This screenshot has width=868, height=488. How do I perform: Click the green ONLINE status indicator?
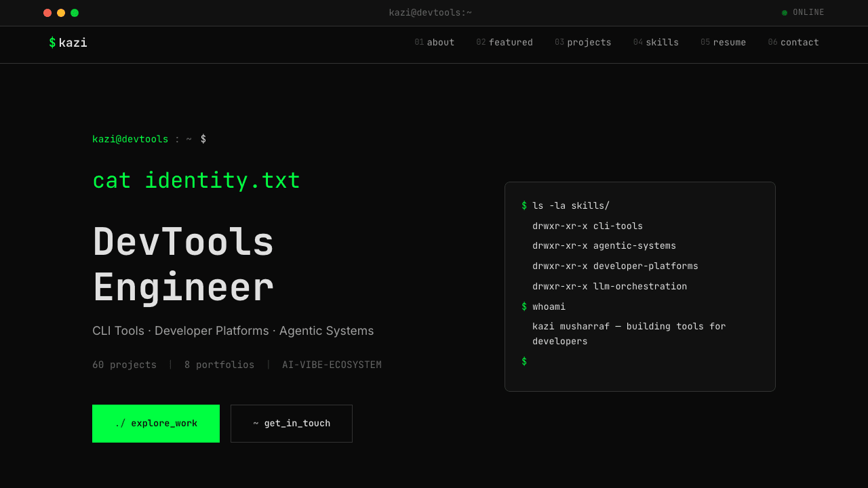803,12
